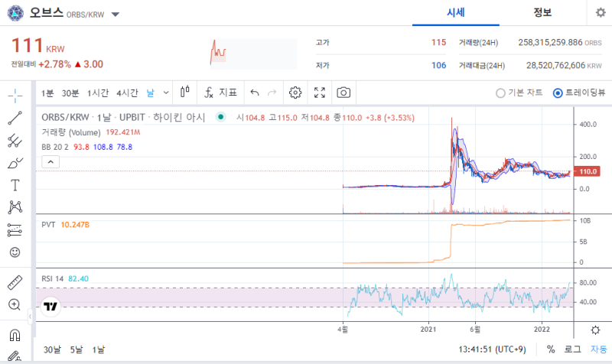Redo the chart action
612x364 pixels.
click(x=272, y=93)
